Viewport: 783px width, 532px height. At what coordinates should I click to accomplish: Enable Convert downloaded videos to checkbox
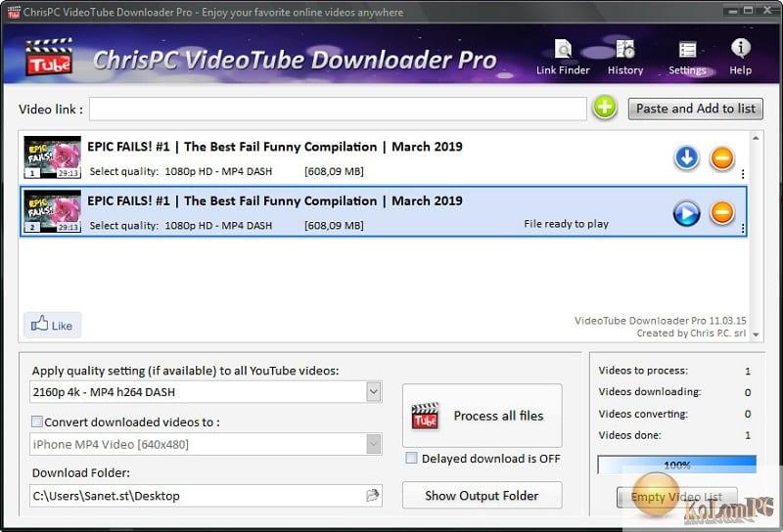point(37,421)
